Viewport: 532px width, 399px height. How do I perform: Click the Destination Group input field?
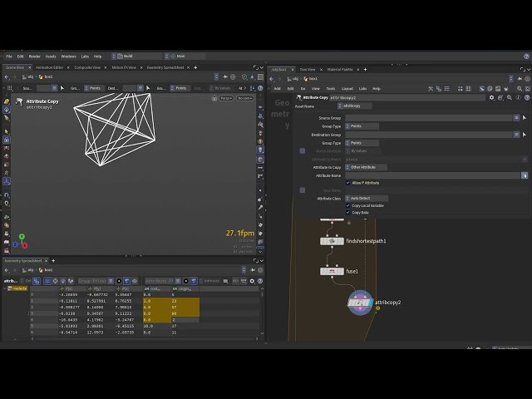click(429, 135)
